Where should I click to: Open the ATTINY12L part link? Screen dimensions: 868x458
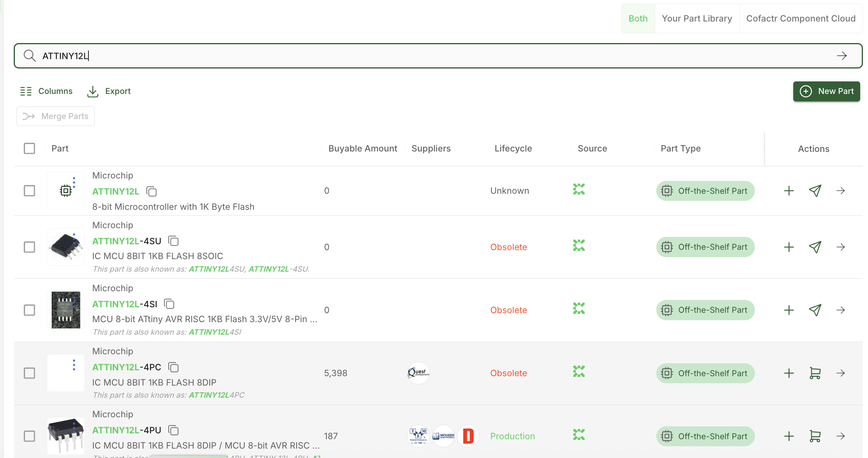pyautogui.click(x=116, y=191)
